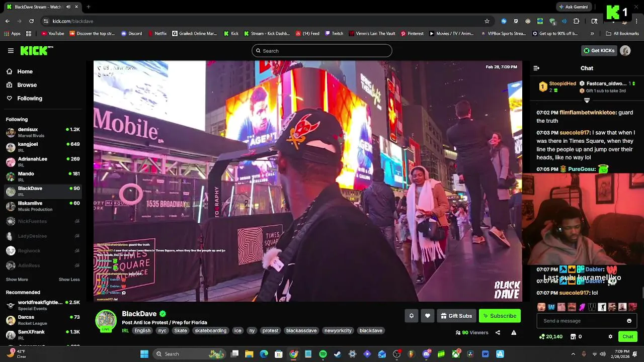
Task: Select the English language tag
Action: click(x=142, y=330)
